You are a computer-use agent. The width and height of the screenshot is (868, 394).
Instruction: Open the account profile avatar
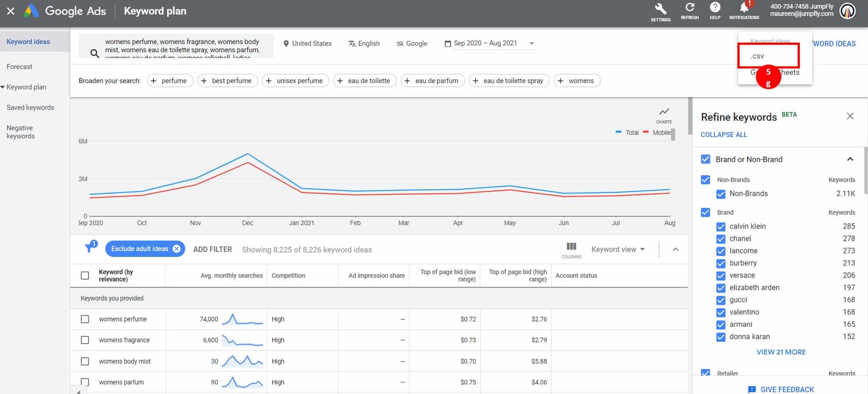(847, 11)
